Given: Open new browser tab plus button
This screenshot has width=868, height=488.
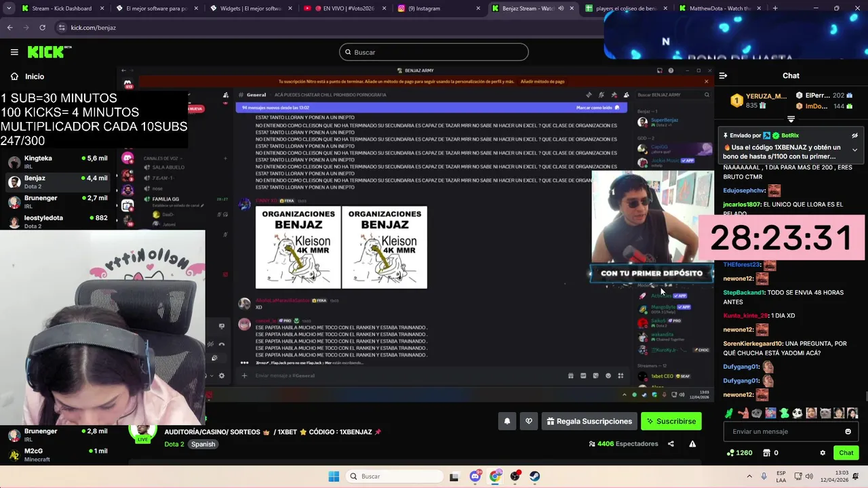Looking at the screenshot, I should coord(775,8).
